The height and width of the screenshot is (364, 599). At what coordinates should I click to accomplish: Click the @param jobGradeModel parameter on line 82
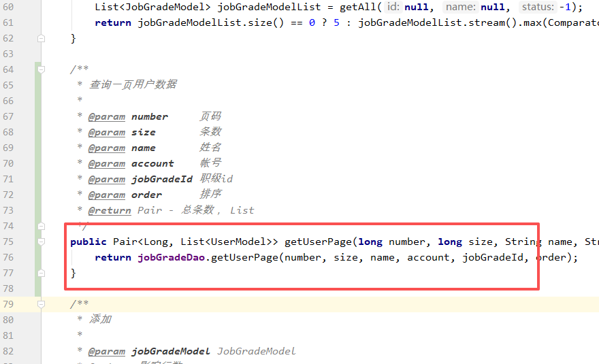(171, 351)
